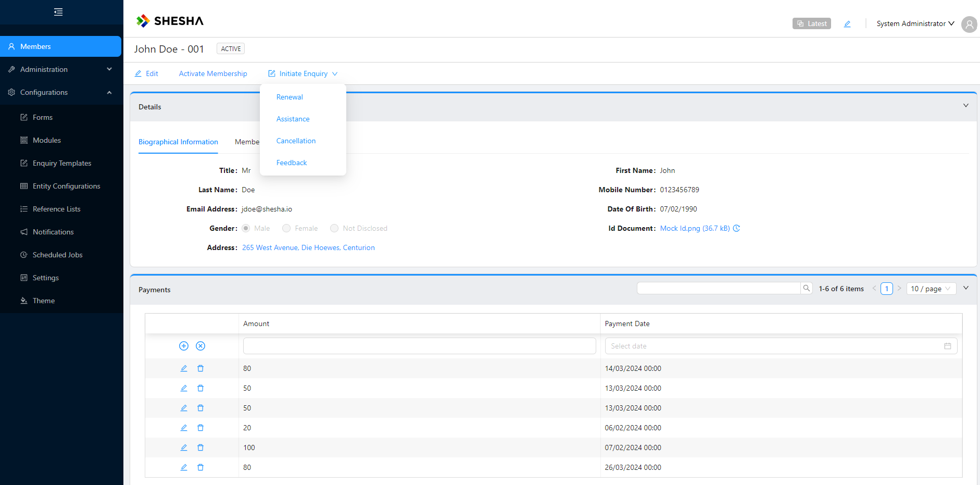Choose Cancellation from the enquiry menu

click(303, 141)
